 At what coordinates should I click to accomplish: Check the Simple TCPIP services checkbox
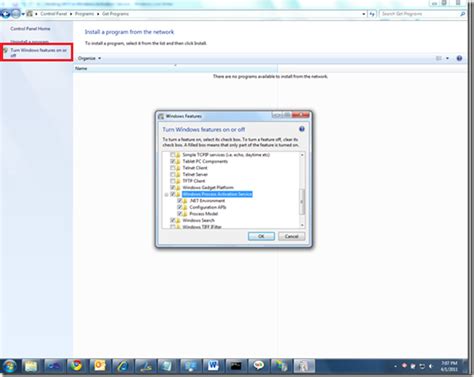click(173, 155)
